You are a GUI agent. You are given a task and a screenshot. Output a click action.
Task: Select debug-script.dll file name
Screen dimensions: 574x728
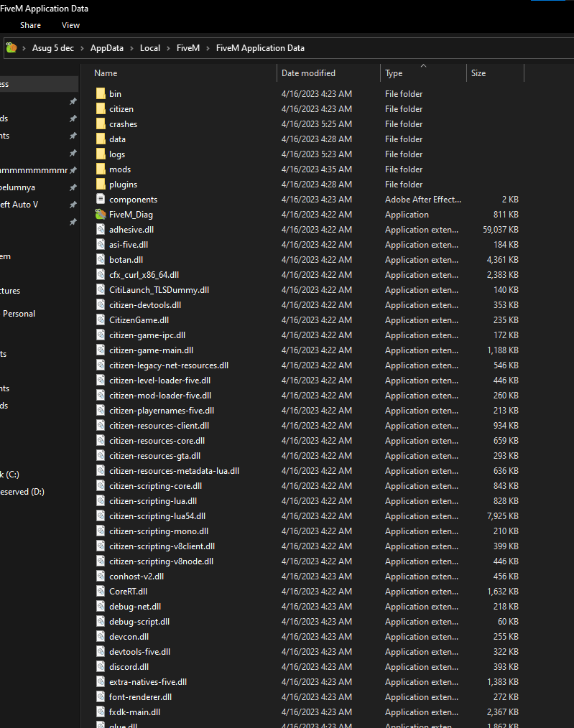point(139,622)
